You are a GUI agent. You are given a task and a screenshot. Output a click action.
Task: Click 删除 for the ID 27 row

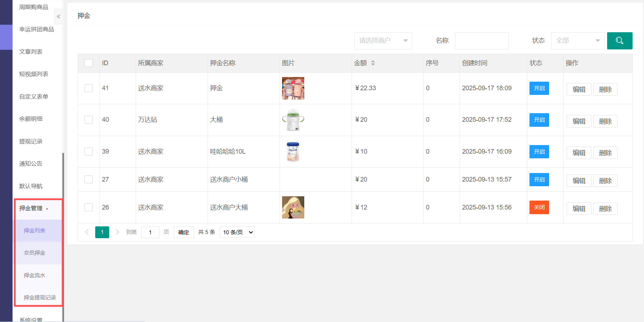point(605,181)
